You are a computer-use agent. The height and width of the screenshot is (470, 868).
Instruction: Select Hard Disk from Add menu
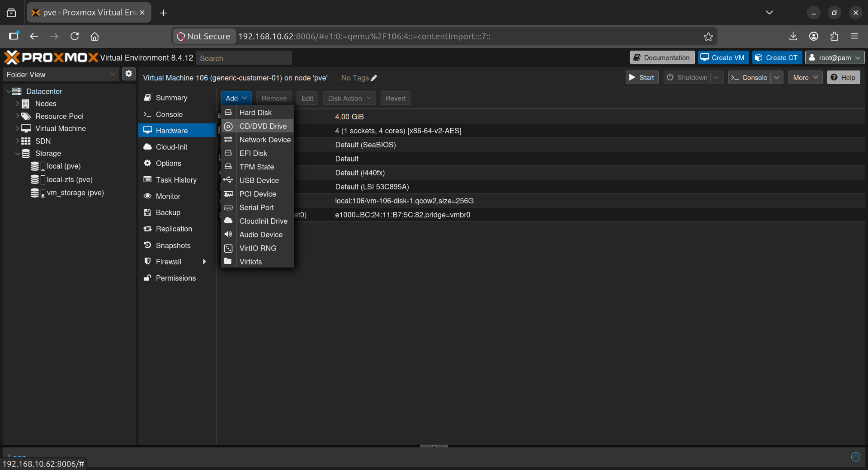257,112
